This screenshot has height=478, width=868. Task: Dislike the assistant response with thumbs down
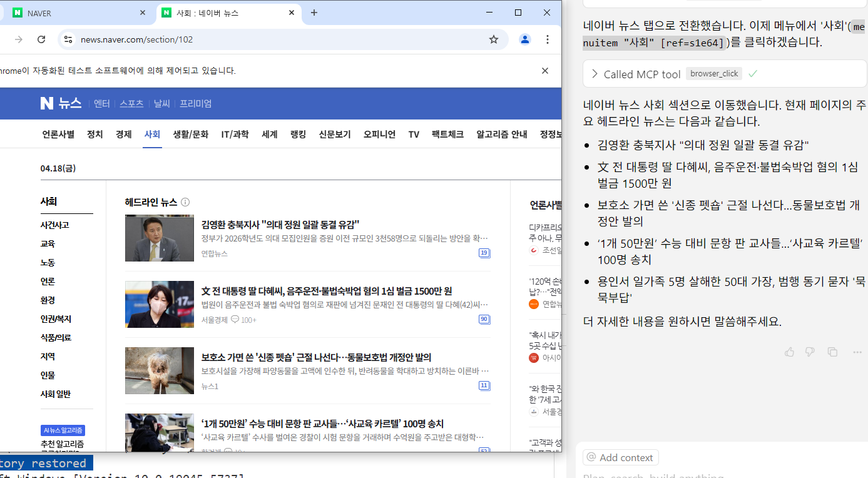coord(810,352)
